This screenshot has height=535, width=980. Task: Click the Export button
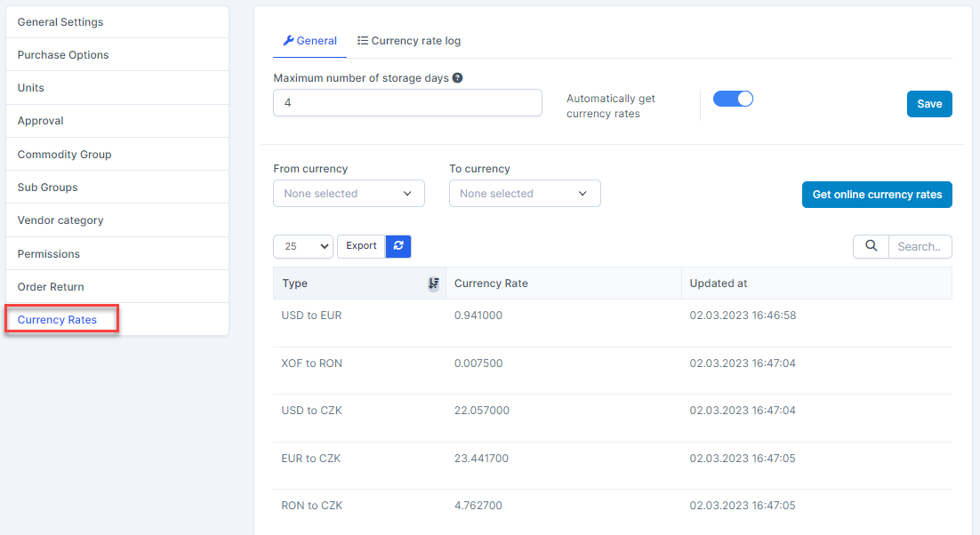pyautogui.click(x=361, y=246)
